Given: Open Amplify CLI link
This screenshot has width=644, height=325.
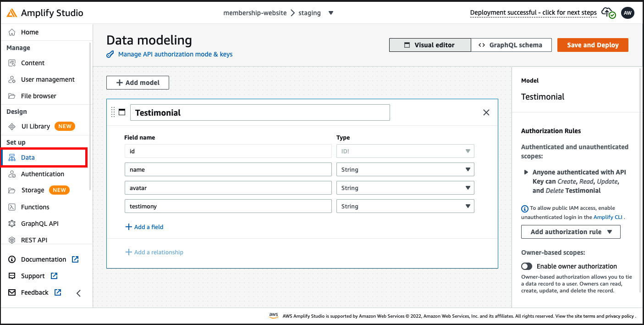Looking at the screenshot, I should coord(608,217).
